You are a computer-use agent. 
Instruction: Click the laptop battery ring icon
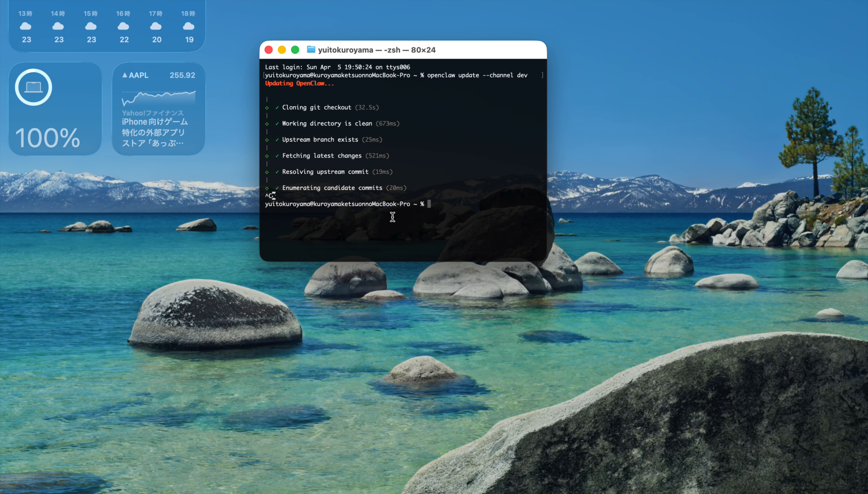click(34, 87)
